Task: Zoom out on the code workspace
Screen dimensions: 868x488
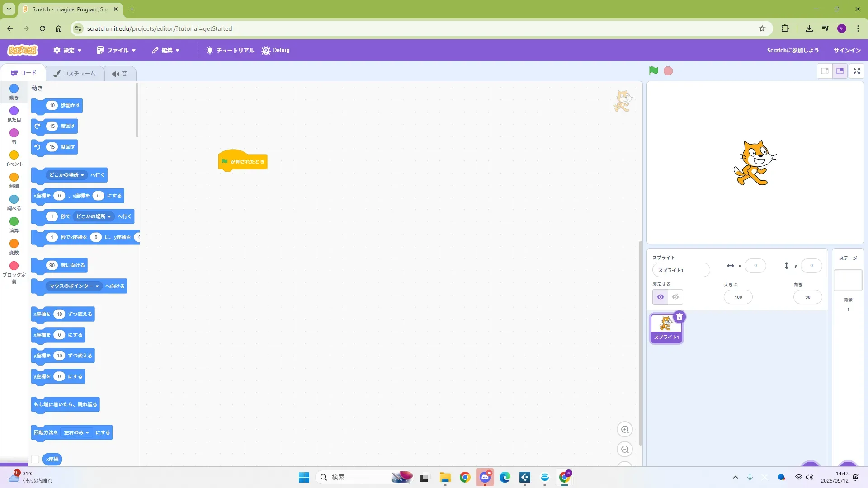Action: point(625,450)
